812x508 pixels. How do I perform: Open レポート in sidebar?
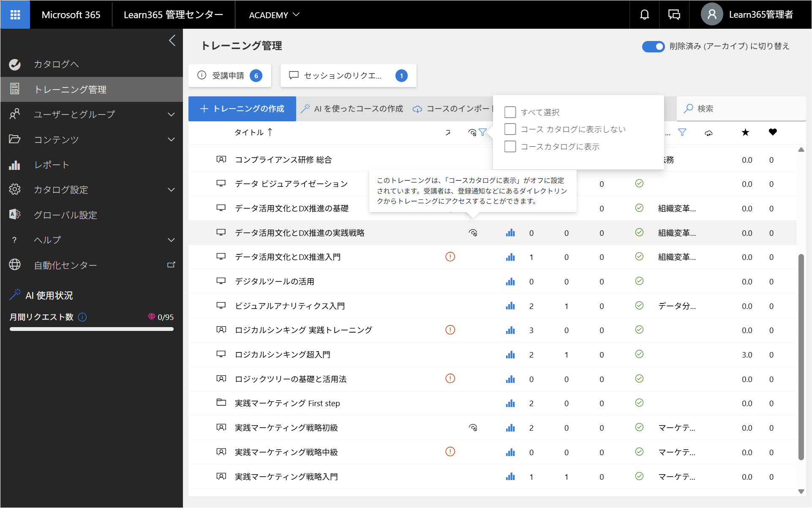pos(92,165)
